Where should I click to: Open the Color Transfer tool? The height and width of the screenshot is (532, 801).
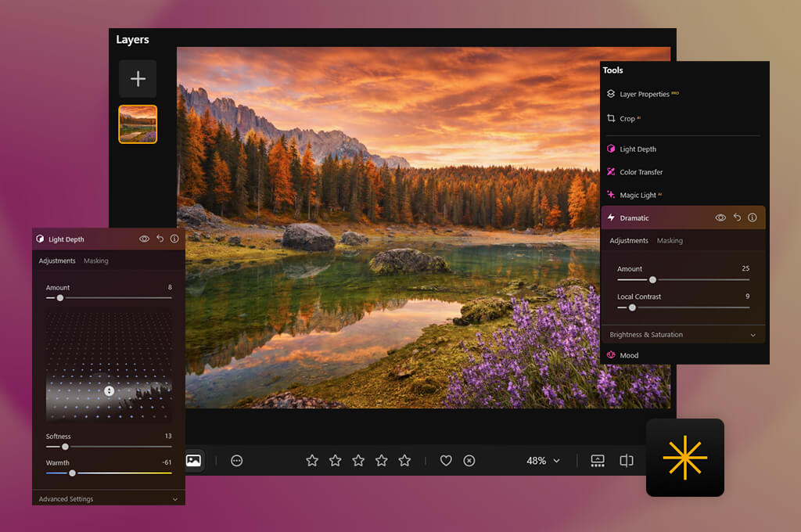pyautogui.click(x=634, y=172)
